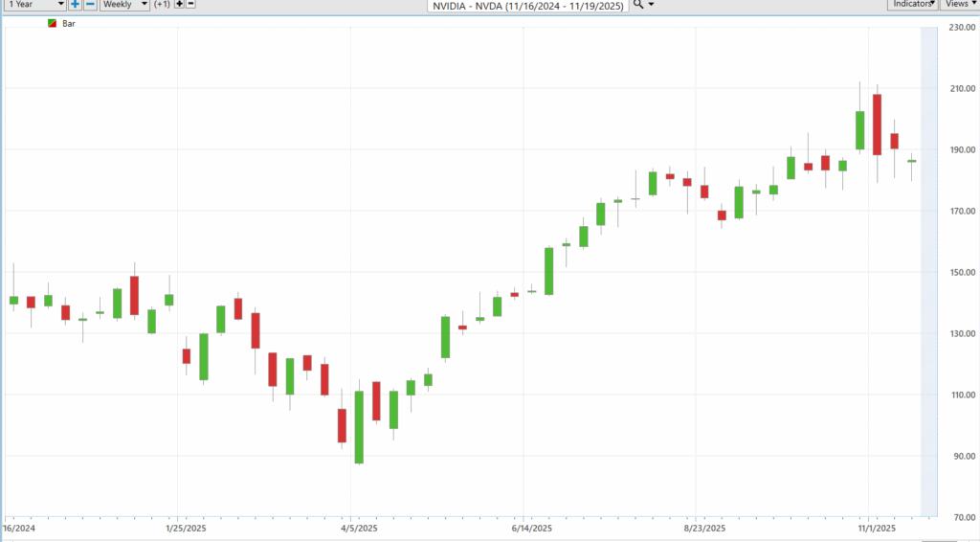
Task: Click the magnifying glass search icon
Action: [x=638, y=5]
